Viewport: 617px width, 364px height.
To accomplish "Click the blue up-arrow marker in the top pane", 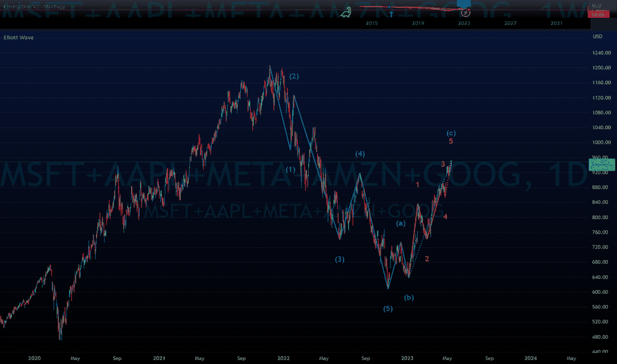I will tap(391, 14).
